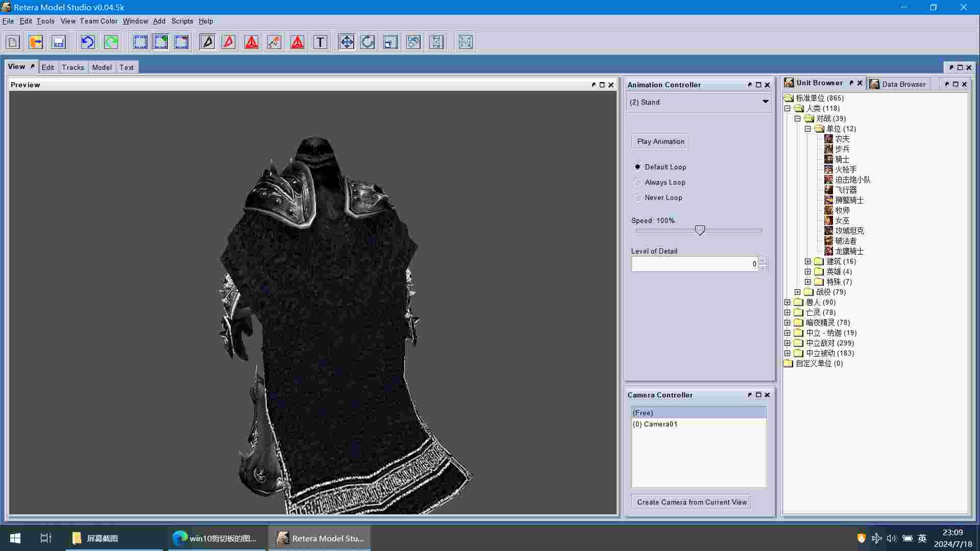980x551 pixels.
Task: Click the taskbar volume speaker icon
Action: (891, 538)
